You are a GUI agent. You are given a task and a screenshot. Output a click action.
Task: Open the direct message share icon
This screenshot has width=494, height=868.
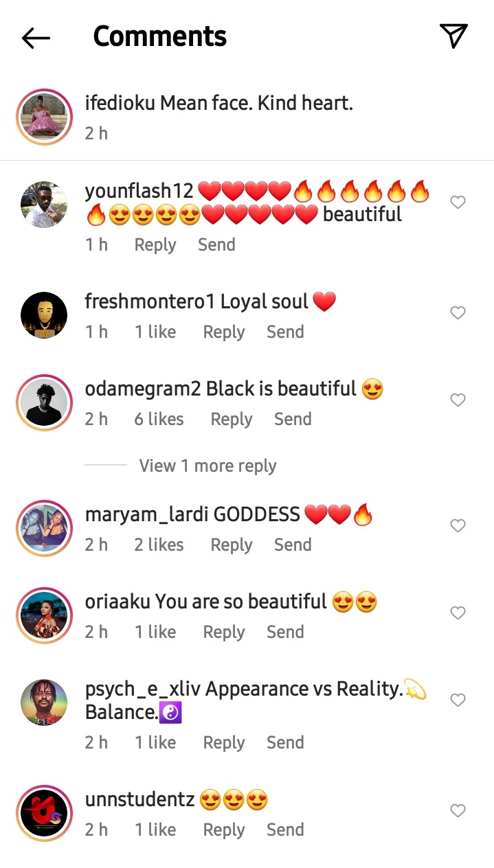453,36
